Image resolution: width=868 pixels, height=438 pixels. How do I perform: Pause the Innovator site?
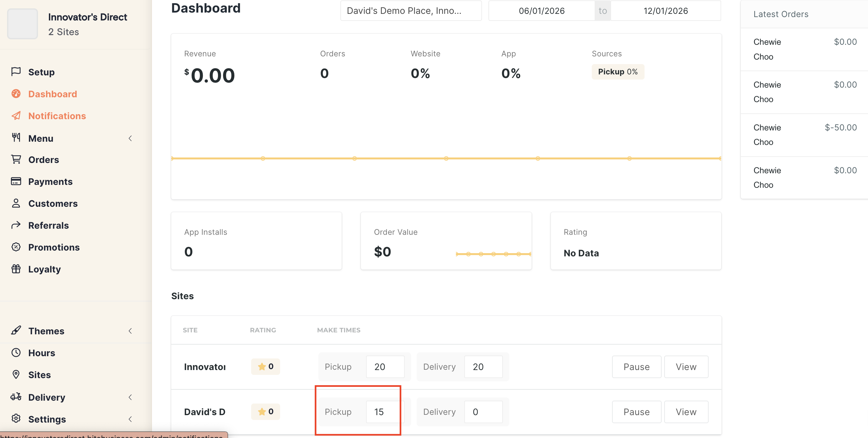pyautogui.click(x=636, y=367)
